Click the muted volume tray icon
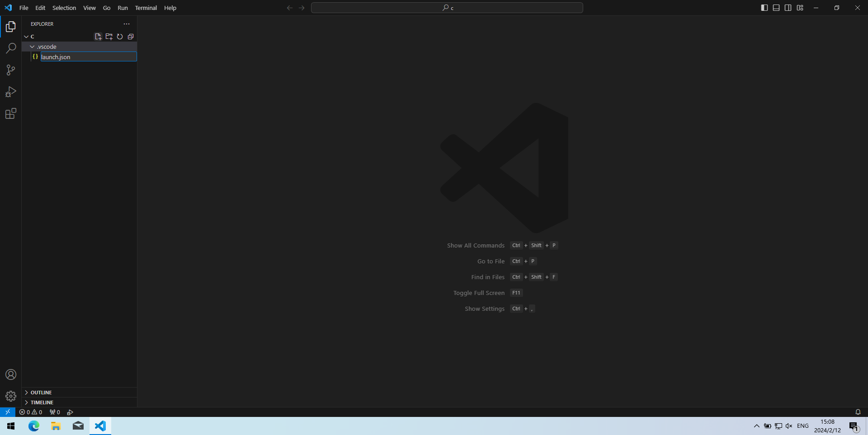Screen dimensions: 868x435 [789, 426]
